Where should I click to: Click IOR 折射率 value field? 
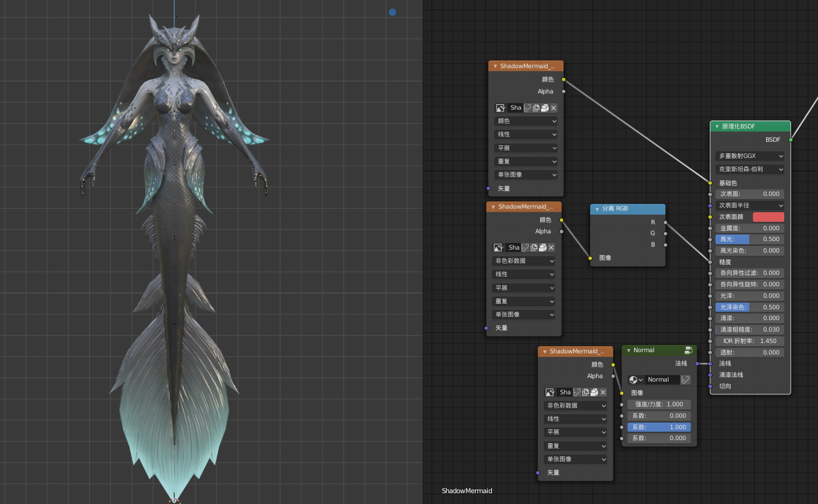pos(750,341)
